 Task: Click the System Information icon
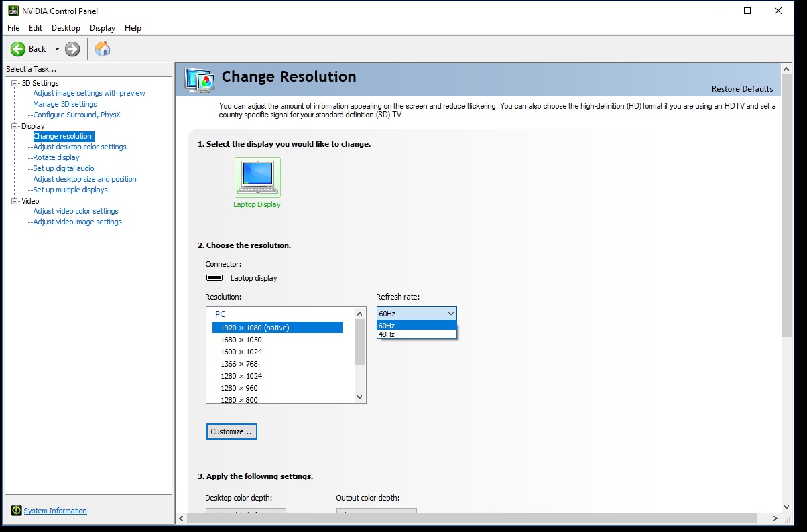[x=16, y=511]
